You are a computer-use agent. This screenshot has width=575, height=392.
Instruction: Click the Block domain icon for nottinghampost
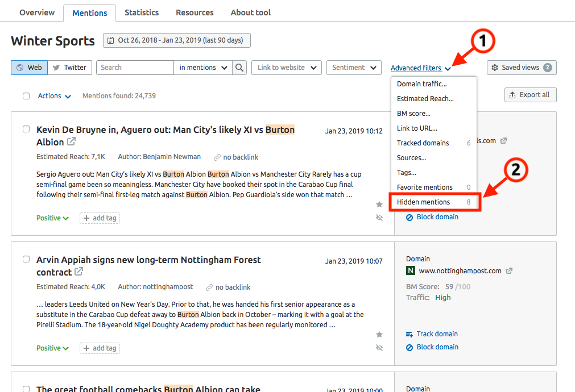(409, 347)
